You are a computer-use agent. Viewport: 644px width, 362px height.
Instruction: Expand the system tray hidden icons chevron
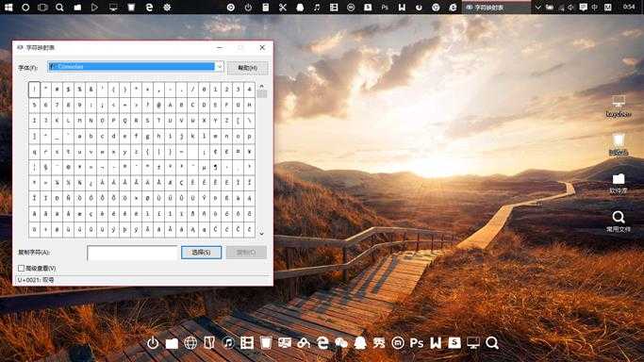[x=538, y=8]
